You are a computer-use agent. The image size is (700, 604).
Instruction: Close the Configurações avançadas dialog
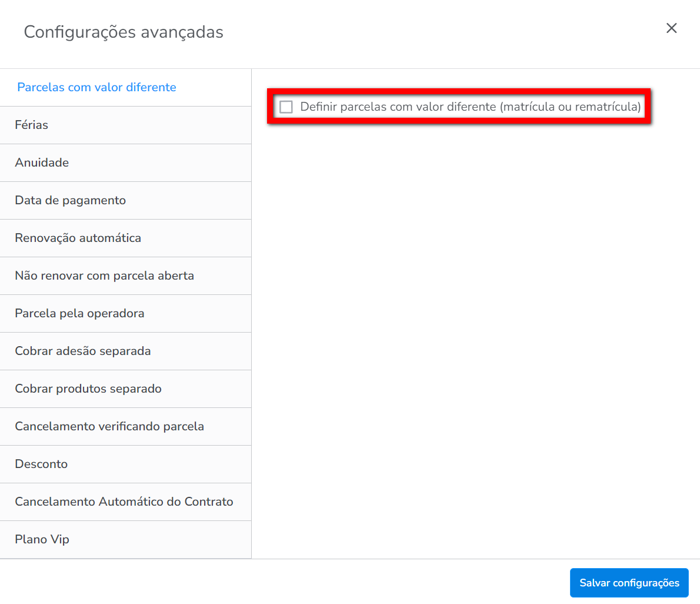(671, 28)
